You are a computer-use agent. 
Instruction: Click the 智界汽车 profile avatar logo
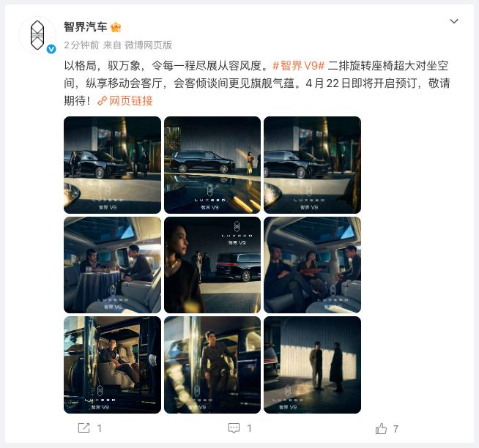click(37, 35)
